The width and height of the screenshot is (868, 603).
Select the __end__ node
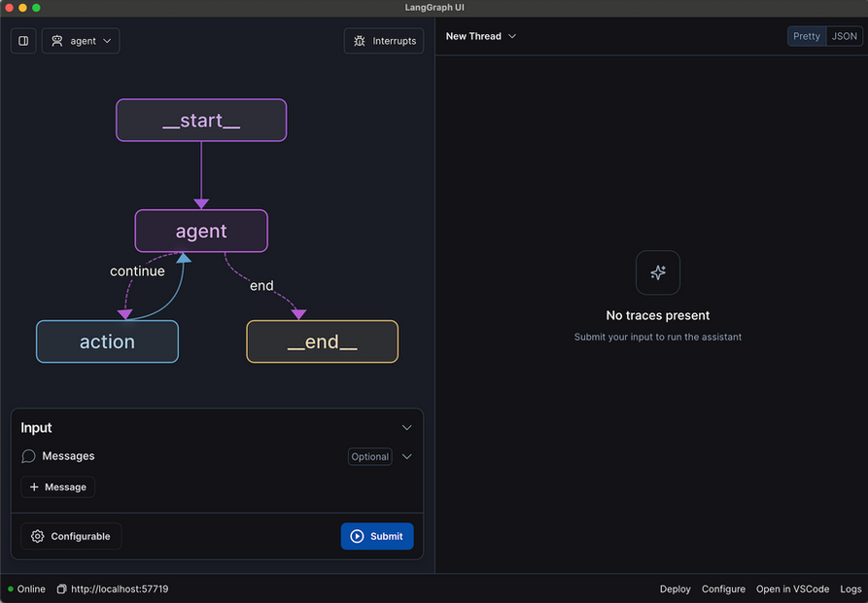pos(322,341)
